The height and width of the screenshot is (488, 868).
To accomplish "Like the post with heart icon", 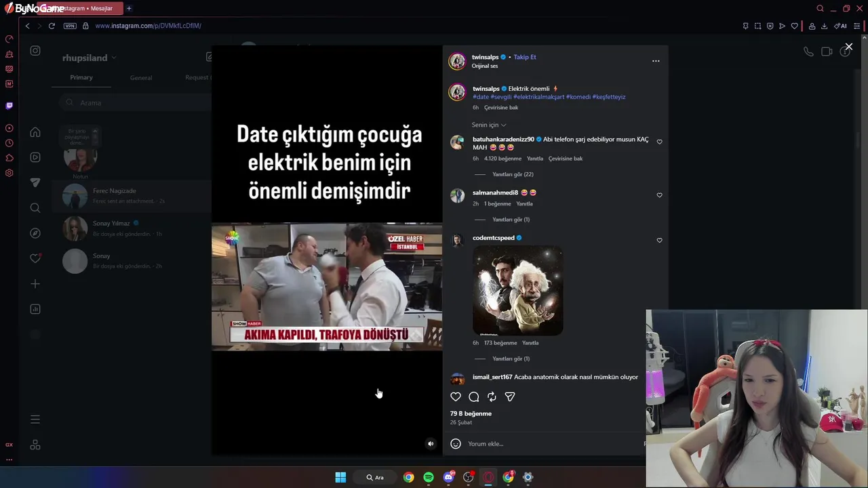I will (x=456, y=396).
